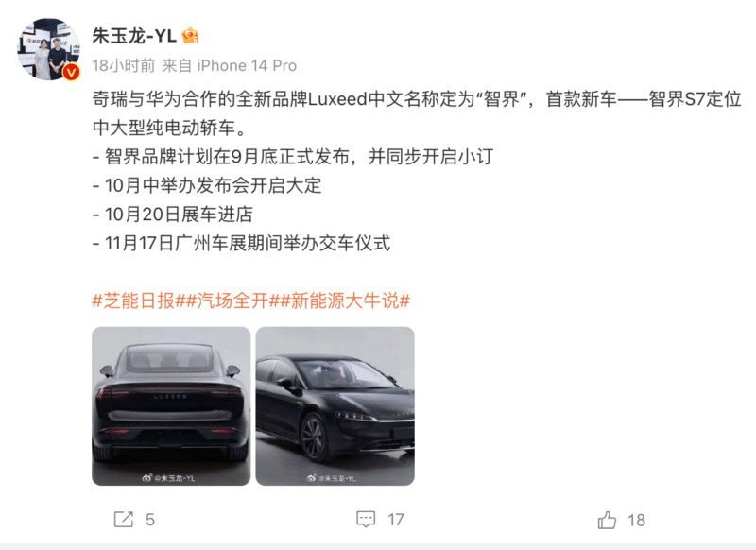This screenshot has height=550, width=756.
Task: Click the orange verified V badge
Action: [x=72, y=73]
